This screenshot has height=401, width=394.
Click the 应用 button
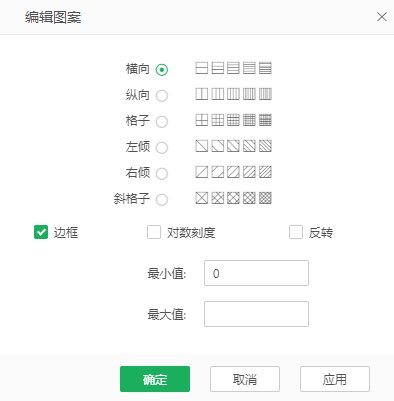[x=335, y=379]
